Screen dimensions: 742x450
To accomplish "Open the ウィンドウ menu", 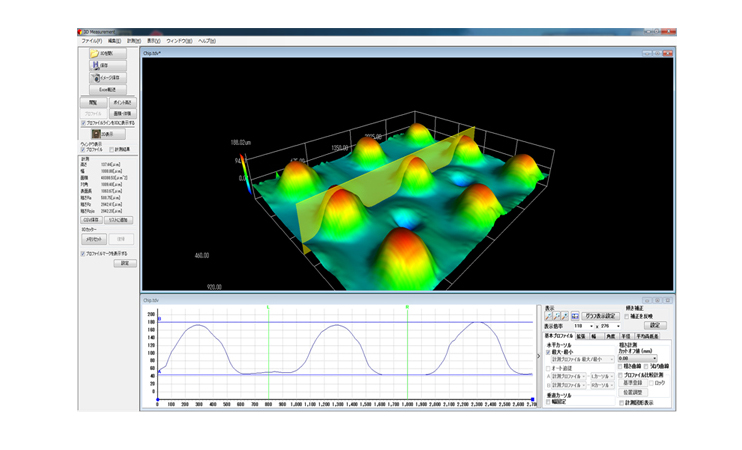I will (179, 41).
